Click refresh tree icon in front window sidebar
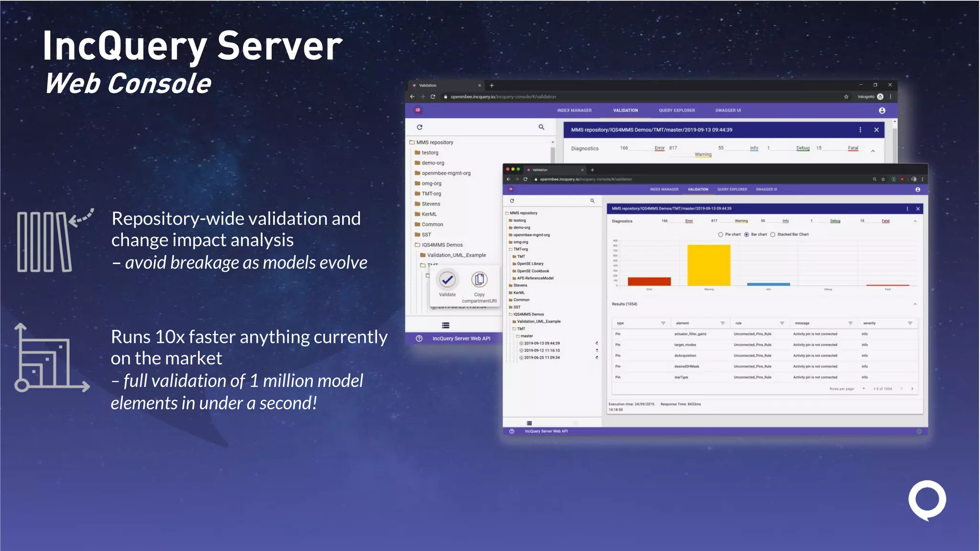The width and height of the screenshot is (980, 551). pyautogui.click(x=512, y=201)
